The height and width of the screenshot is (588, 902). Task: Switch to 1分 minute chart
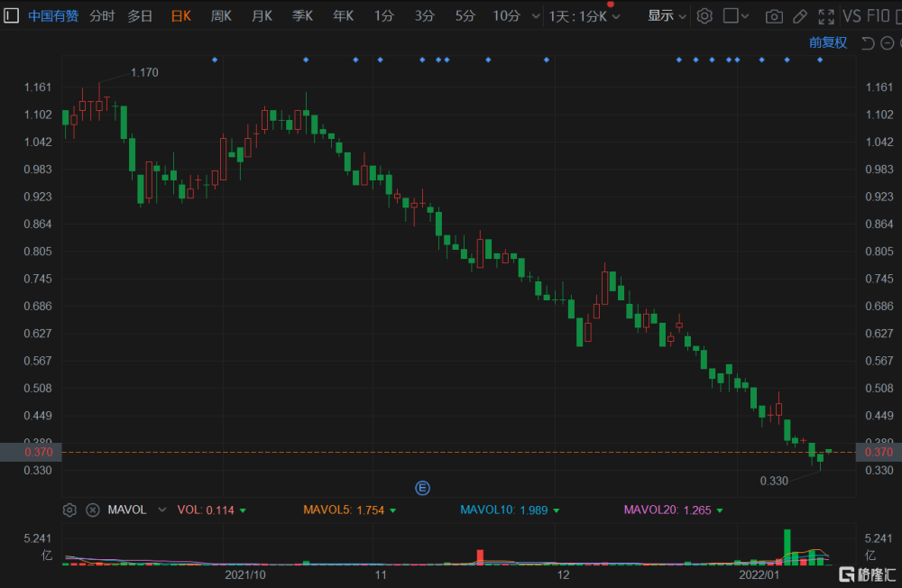[x=383, y=16]
